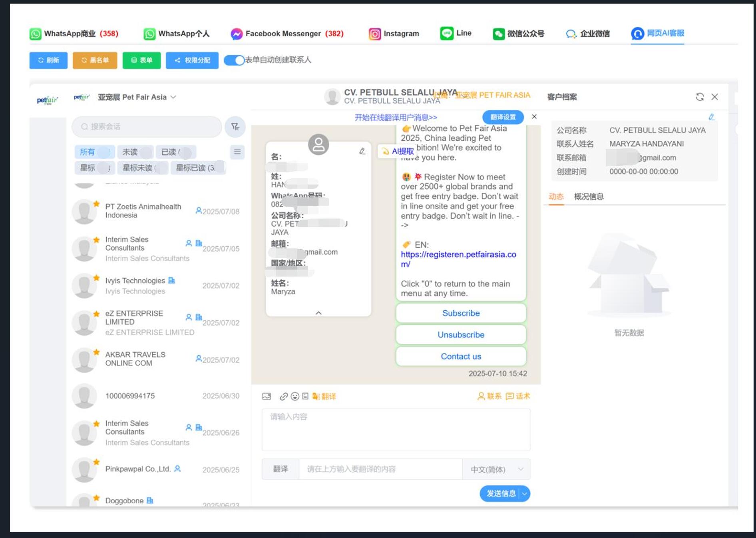This screenshot has height=538, width=756.
Task: Click the orange 黑名单 blacklist button
Action: pos(95,60)
